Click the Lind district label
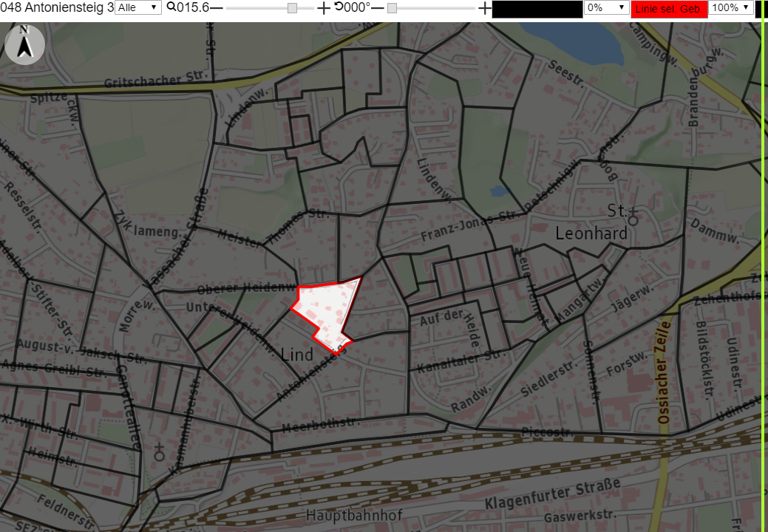Image resolution: width=768 pixels, height=532 pixels. 297,354
